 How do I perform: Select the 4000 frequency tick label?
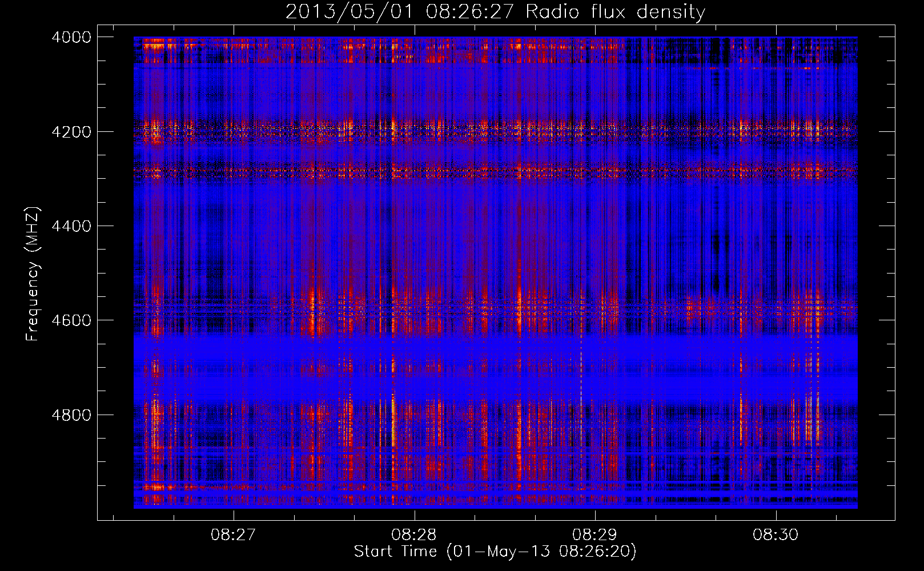pos(71,37)
